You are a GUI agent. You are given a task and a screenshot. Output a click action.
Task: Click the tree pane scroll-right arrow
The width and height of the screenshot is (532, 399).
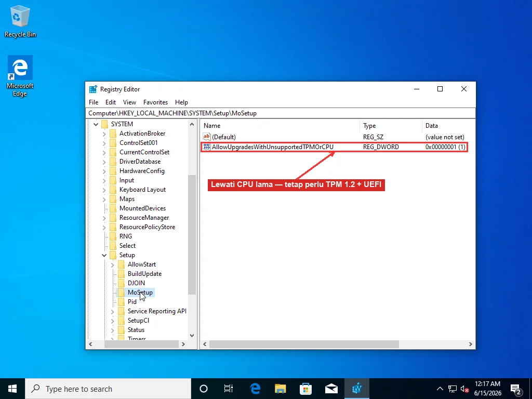coord(183,344)
